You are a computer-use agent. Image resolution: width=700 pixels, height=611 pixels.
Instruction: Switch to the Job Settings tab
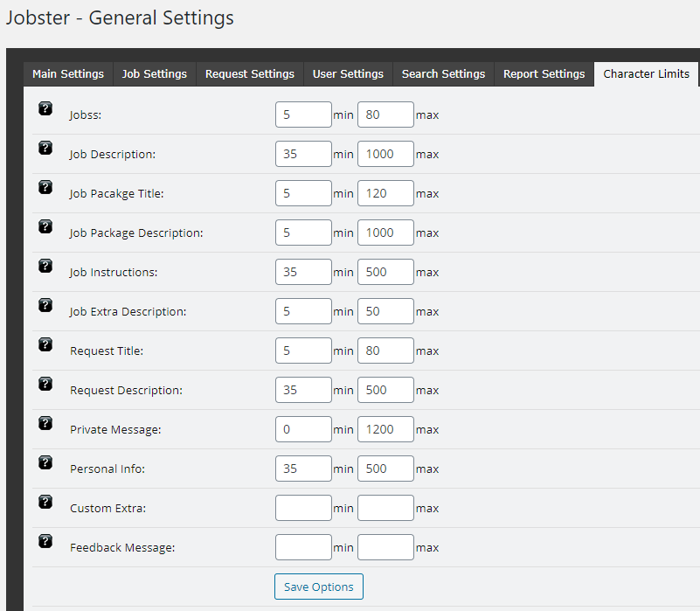(x=155, y=74)
